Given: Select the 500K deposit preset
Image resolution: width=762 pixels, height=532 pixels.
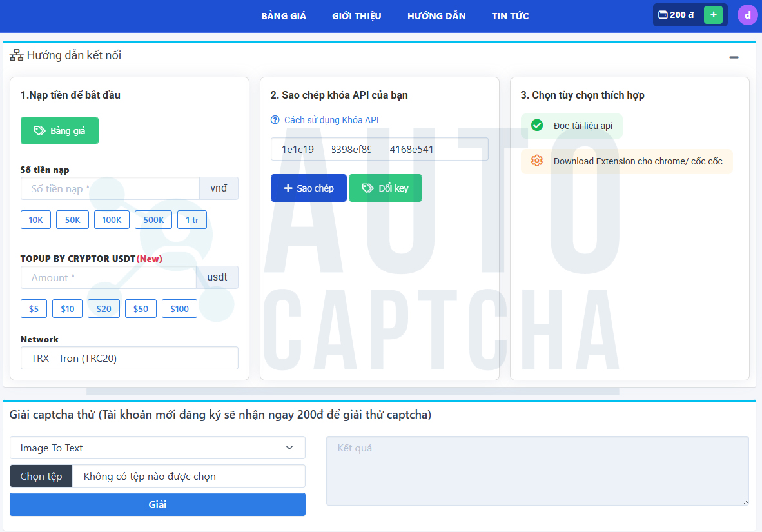Looking at the screenshot, I should [x=153, y=219].
